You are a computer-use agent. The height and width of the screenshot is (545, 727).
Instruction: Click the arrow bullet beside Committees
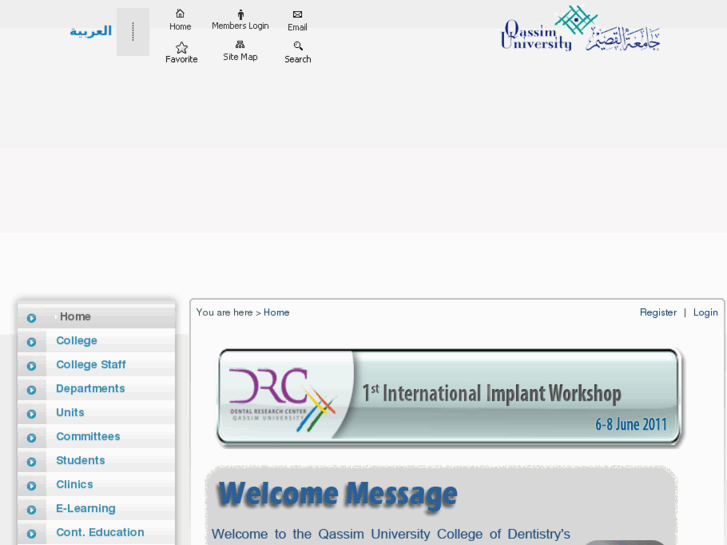point(31,438)
